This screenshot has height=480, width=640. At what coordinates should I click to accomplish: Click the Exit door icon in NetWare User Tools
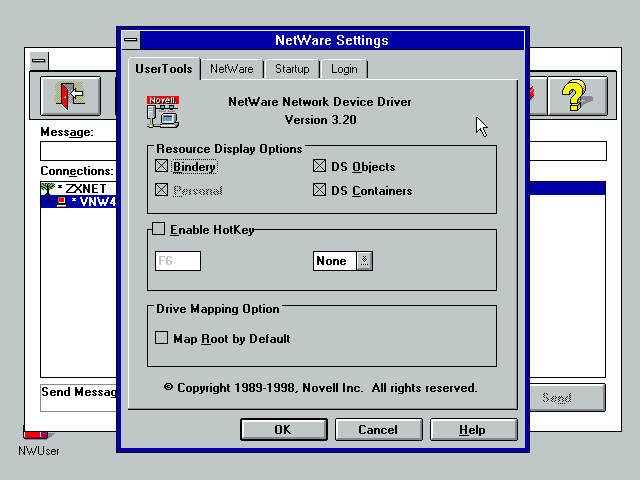[x=71, y=96]
